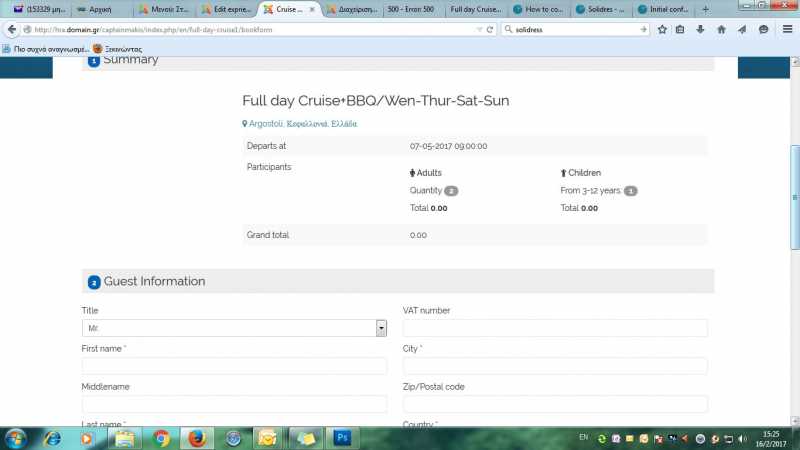800x450 pixels.
Task: Reload the page with the refresh icon
Action: click(490, 29)
